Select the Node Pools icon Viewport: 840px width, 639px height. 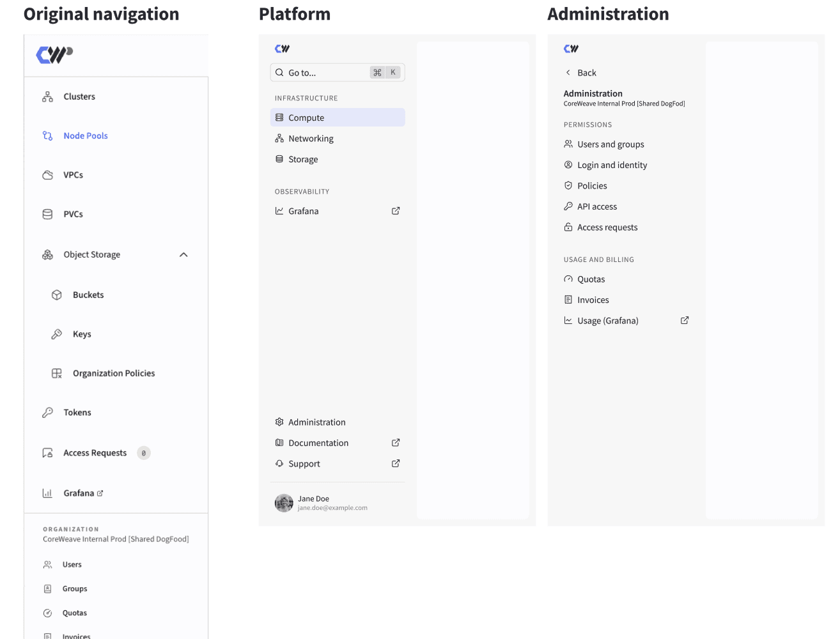pos(47,135)
